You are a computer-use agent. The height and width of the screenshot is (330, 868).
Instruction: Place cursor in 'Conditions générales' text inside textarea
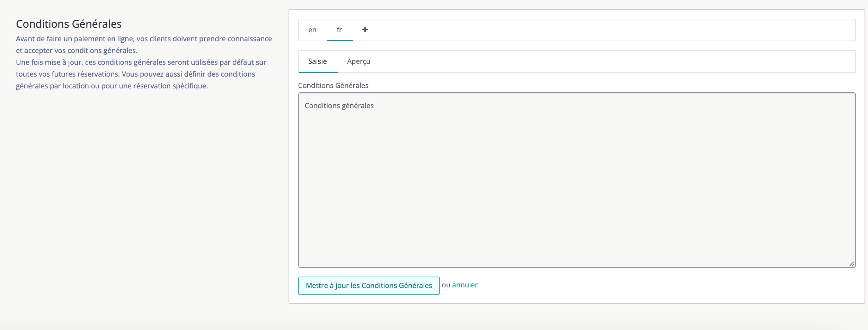pyautogui.click(x=339, y=106)
